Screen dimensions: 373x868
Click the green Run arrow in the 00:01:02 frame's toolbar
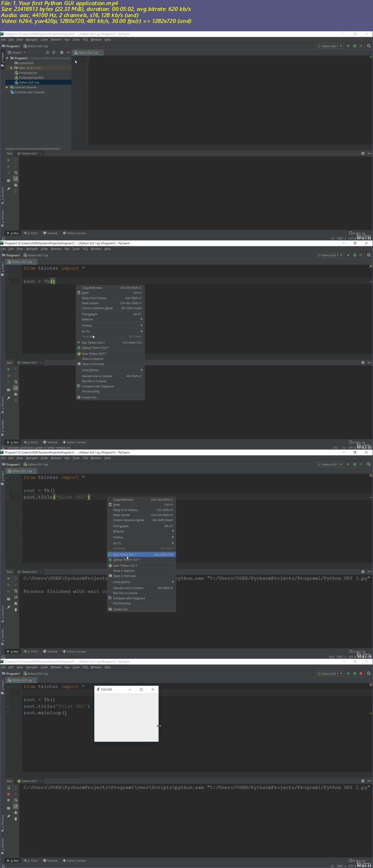pos(348,46)
